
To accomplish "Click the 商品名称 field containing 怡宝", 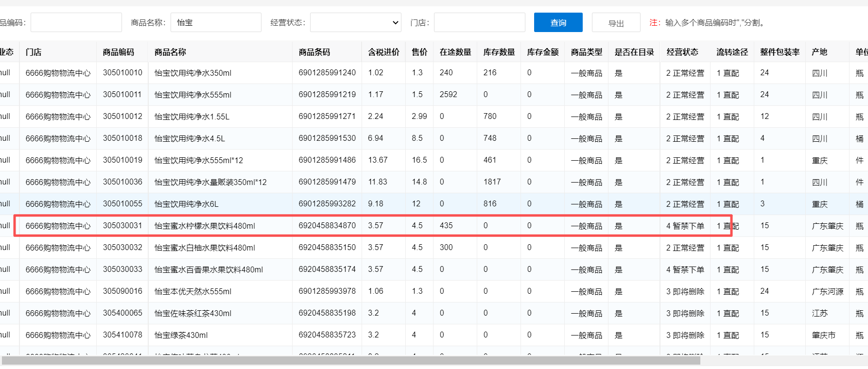I will coord(216,23).
